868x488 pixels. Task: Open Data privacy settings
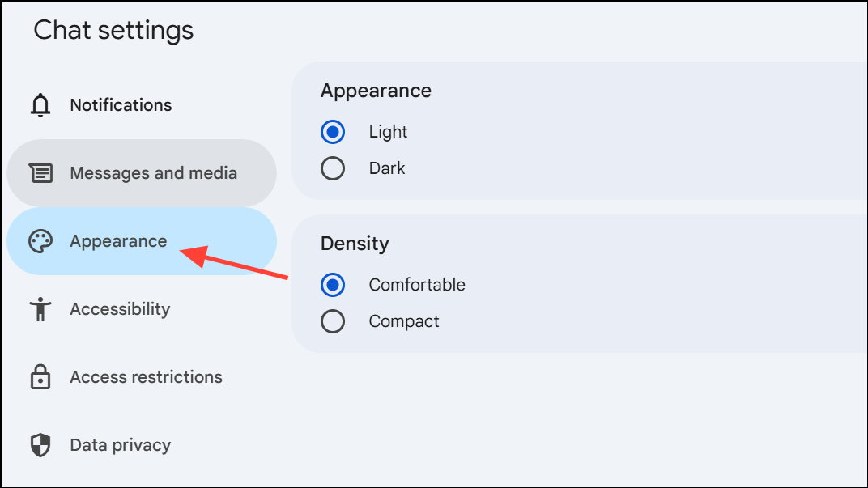(142, 445)
